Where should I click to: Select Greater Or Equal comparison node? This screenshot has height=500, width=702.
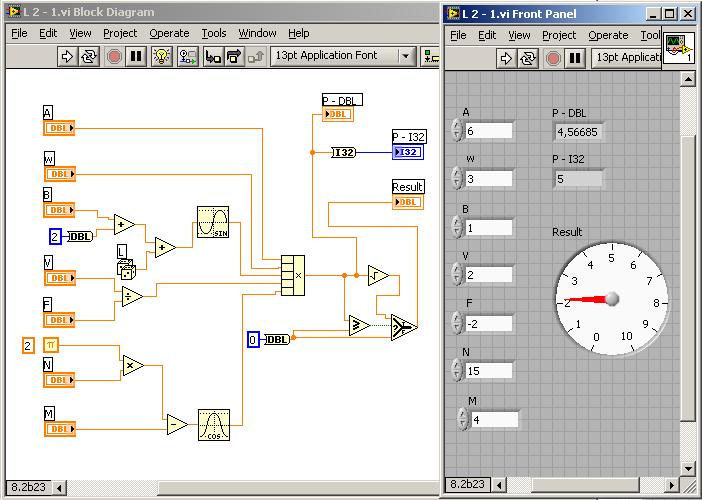[x=360, y=325]
